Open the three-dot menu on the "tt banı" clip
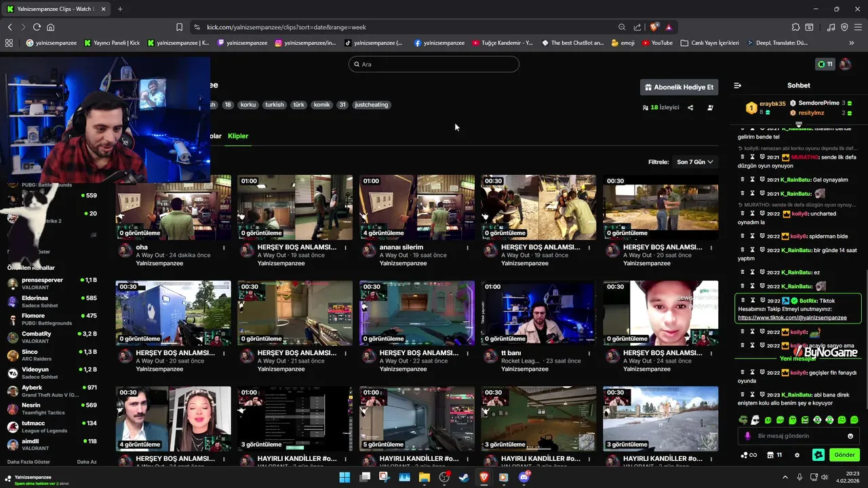 point(589,353)
